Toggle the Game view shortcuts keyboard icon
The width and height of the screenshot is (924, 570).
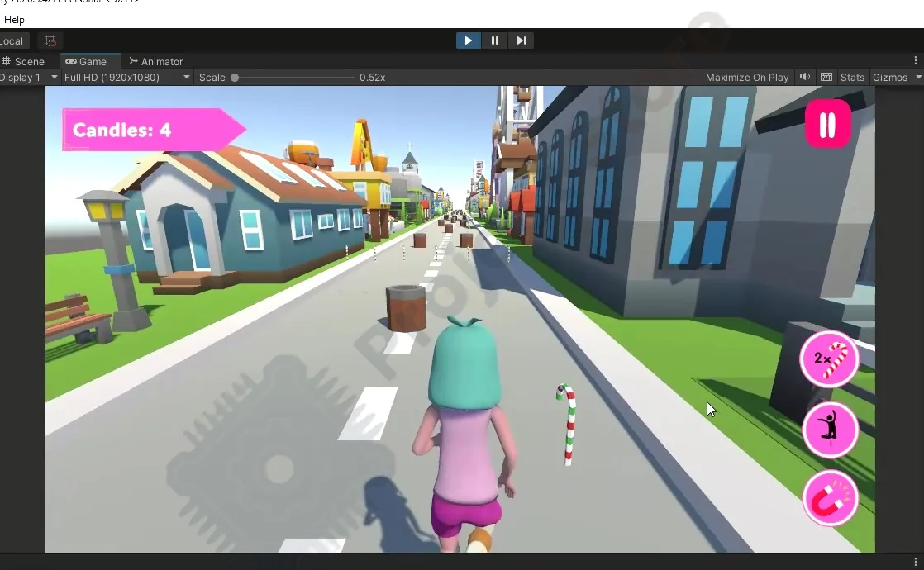click(x=826, y=77)
